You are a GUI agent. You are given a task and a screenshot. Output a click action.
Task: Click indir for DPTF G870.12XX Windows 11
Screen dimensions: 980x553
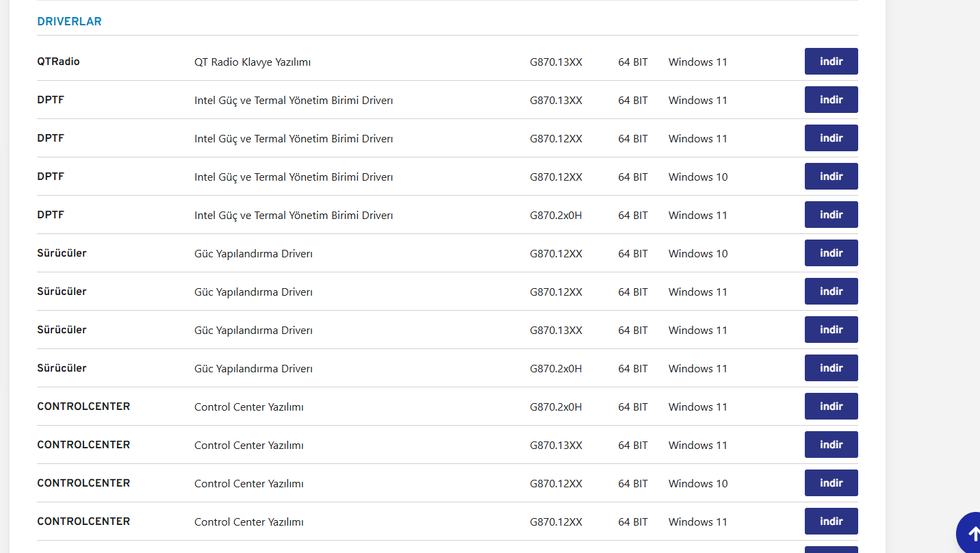(x=831, y=138)
